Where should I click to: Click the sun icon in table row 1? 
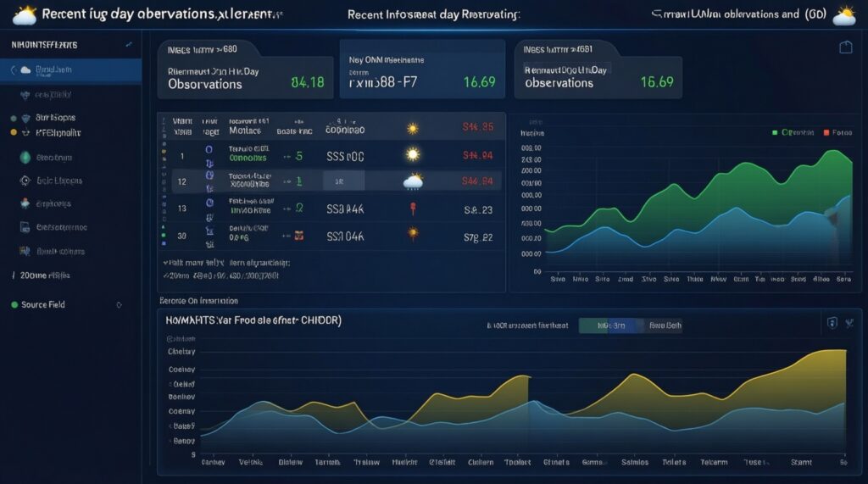click(413, 155)
